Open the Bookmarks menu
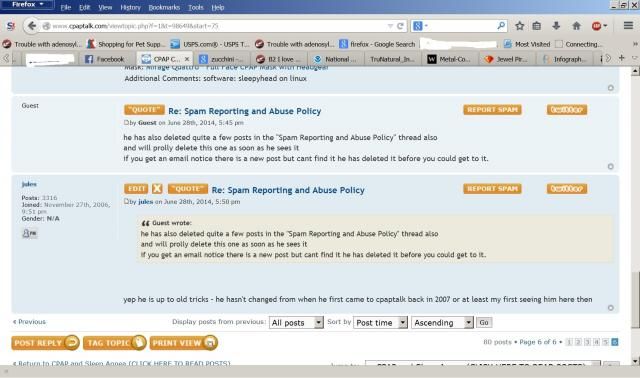 click(164, 7)
